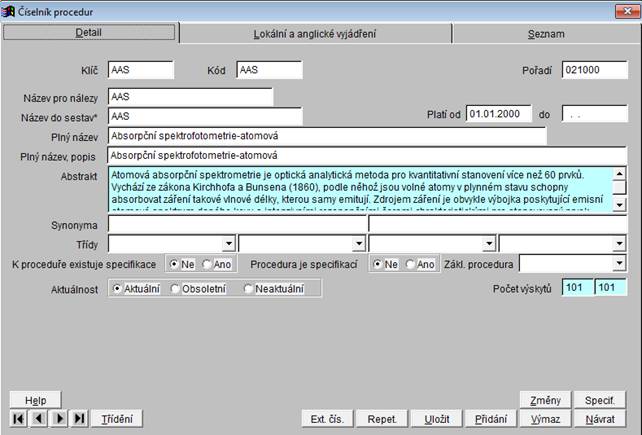Screen dimensions: 642x435
Task: Jump to last record navigation arrow
Action: coord(79,418)
